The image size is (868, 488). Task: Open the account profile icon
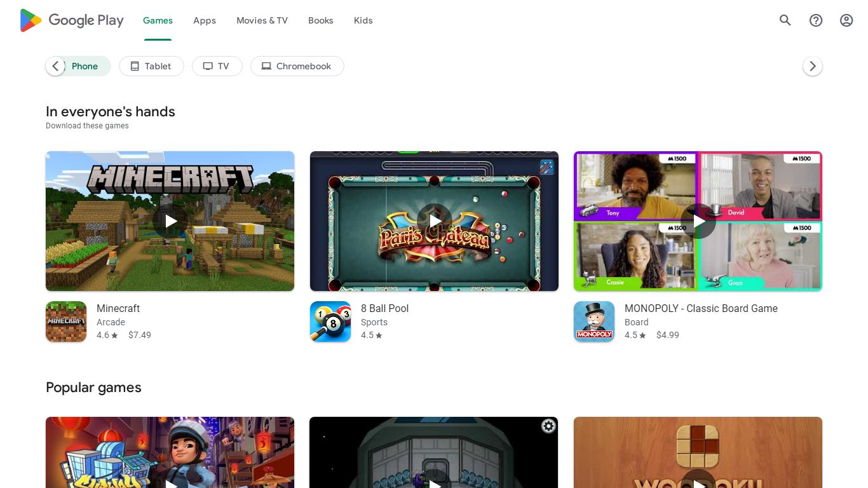tap(846, 20)
